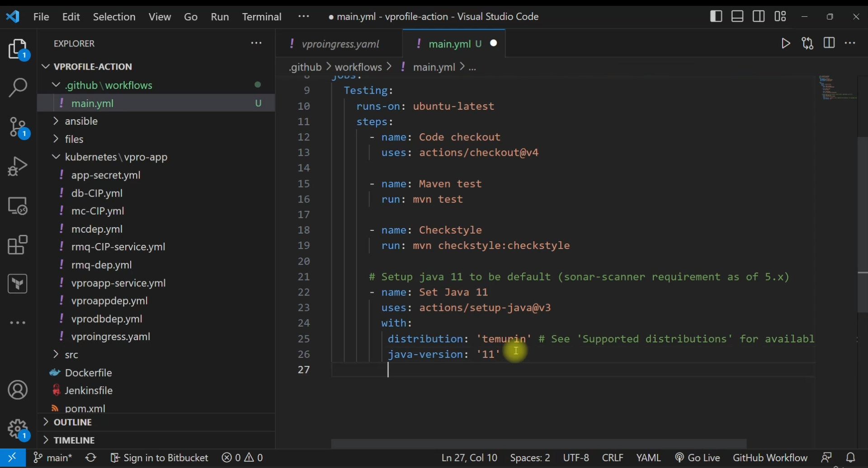The image size is (868, 468).
Task: Open Accounts icon
Action: [x=18, y=390]
